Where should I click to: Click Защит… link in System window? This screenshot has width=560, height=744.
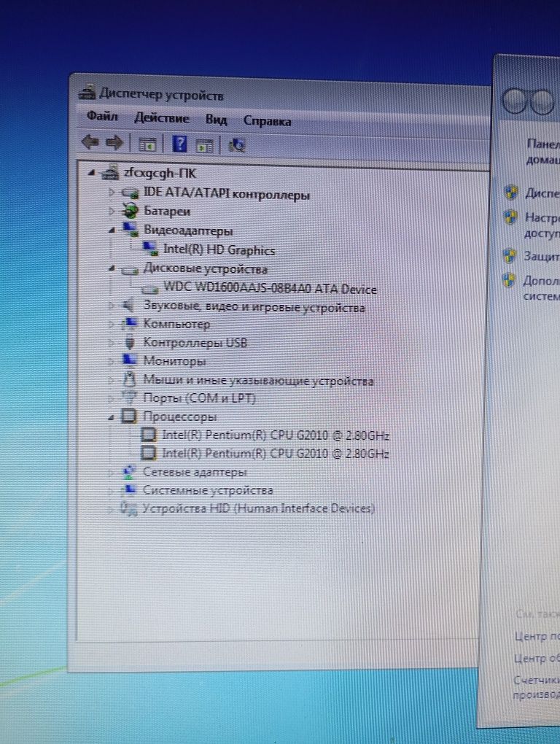pyautogui.click(x=542, y=256)
